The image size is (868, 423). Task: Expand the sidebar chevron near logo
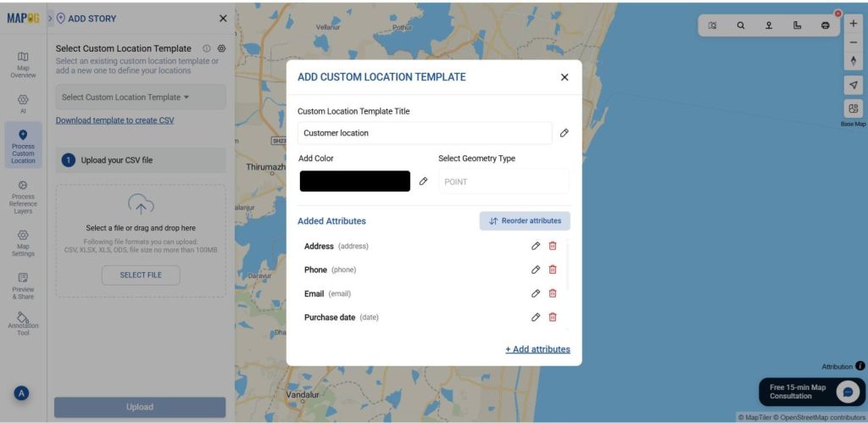click(50, 19)
